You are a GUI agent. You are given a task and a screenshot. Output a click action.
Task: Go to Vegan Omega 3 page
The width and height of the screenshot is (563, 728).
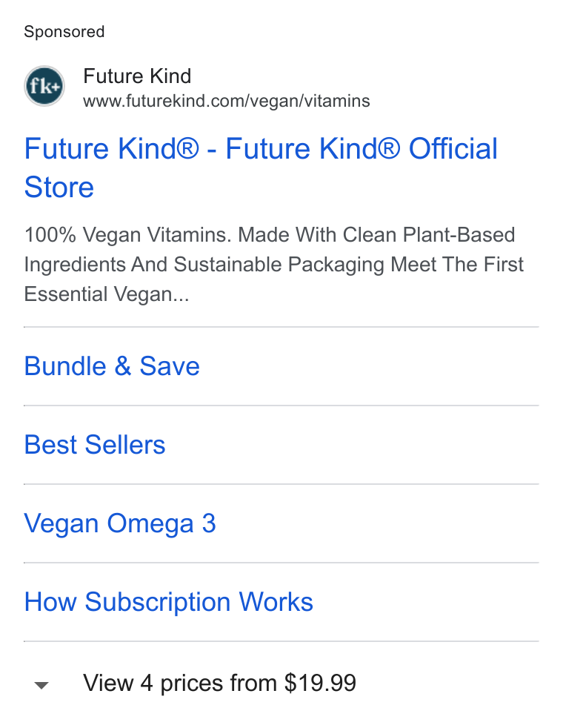[120, 523]
